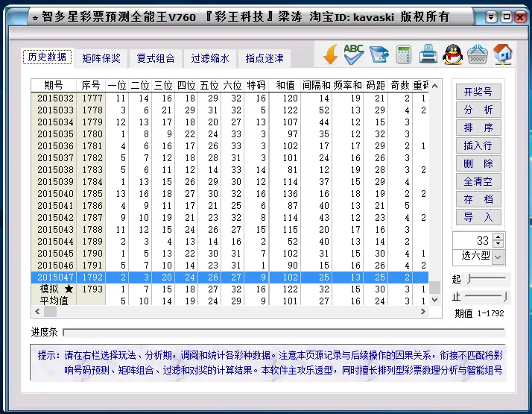Click the 全清空 button
Screen dimensions: 532x414
tap(478, 181)
